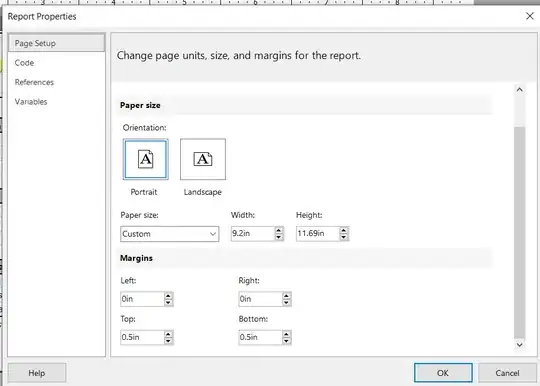Click the scrollbar down arrow
This screenshot has width=540, height=386.
point(519,345)
